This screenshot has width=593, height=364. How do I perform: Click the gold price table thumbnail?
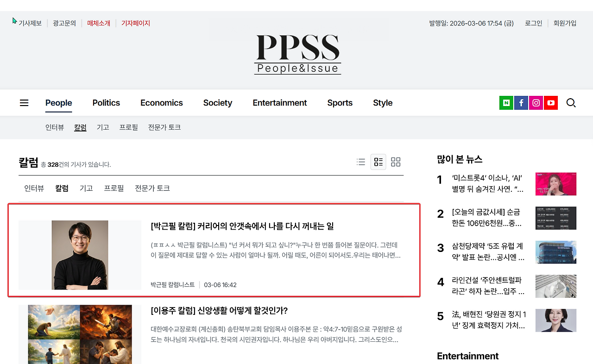pyautogui.click(x=556, y=218)
